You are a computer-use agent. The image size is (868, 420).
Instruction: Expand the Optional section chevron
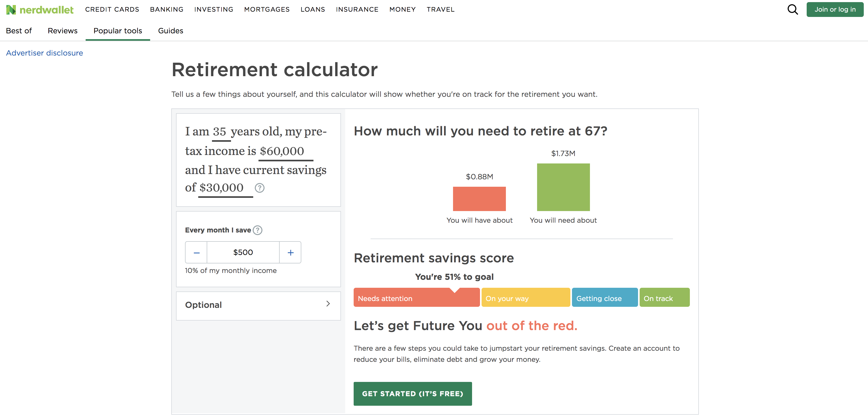pos(328,304)
